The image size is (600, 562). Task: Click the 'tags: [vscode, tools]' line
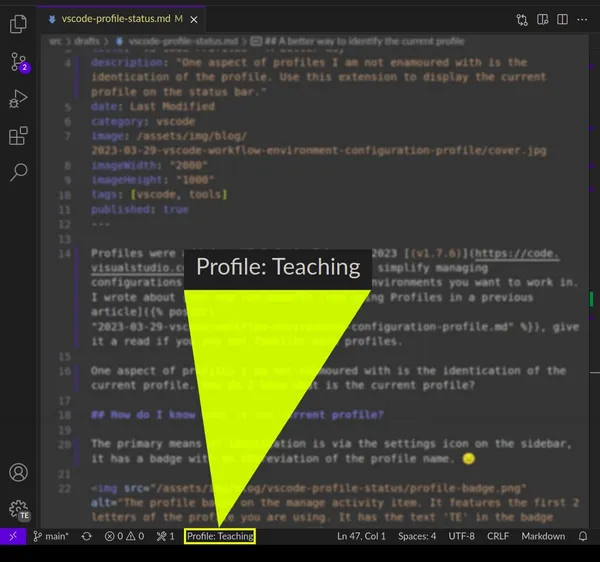[x=159, y=195]
